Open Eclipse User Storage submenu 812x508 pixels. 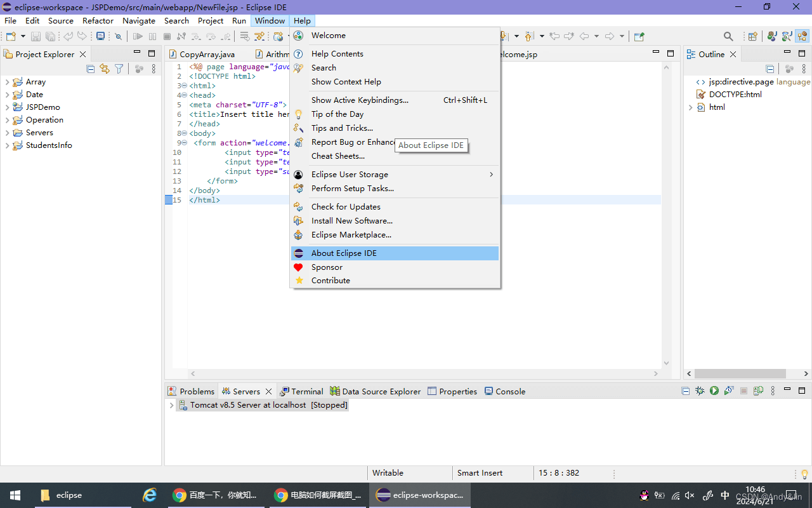(x=395, y=175)
